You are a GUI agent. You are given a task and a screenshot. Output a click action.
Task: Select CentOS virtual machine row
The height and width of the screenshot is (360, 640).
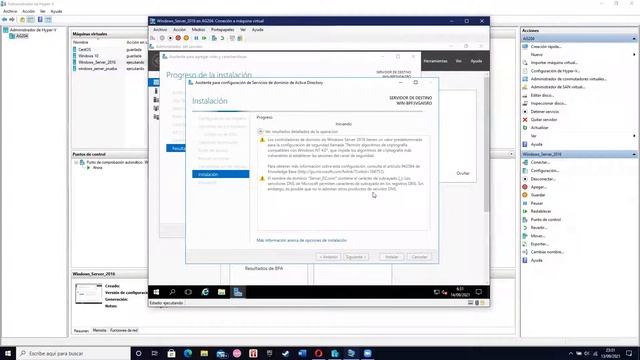click(108, 49)
